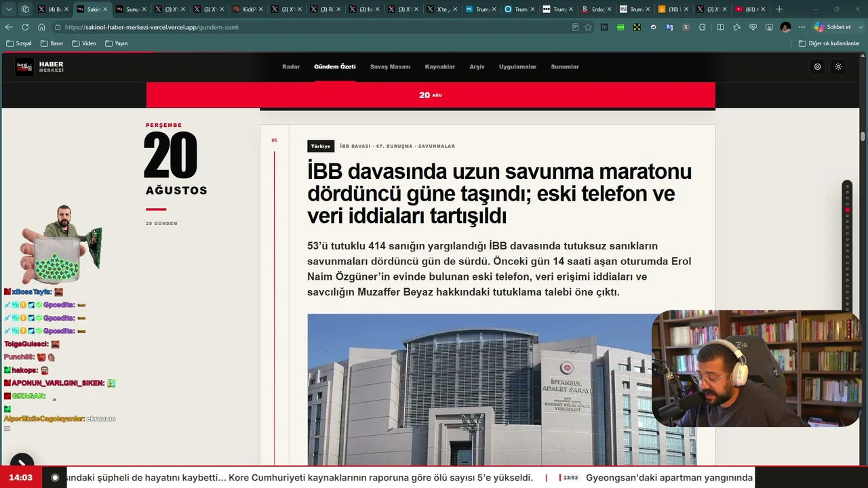Open the green Kick extension icon

(x=620, y=27)
